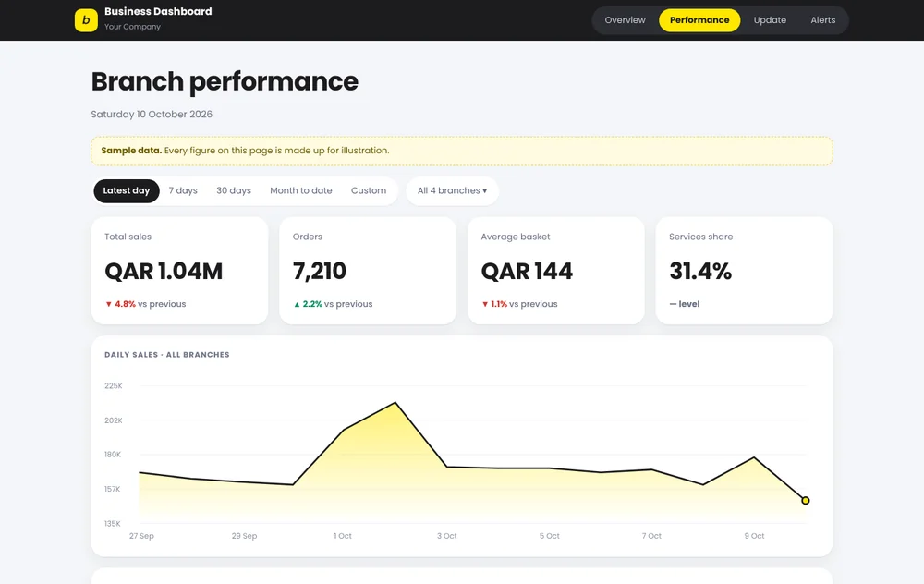Open the Performance tab
Screen dimensions: 924x584
tap(699, 20)
